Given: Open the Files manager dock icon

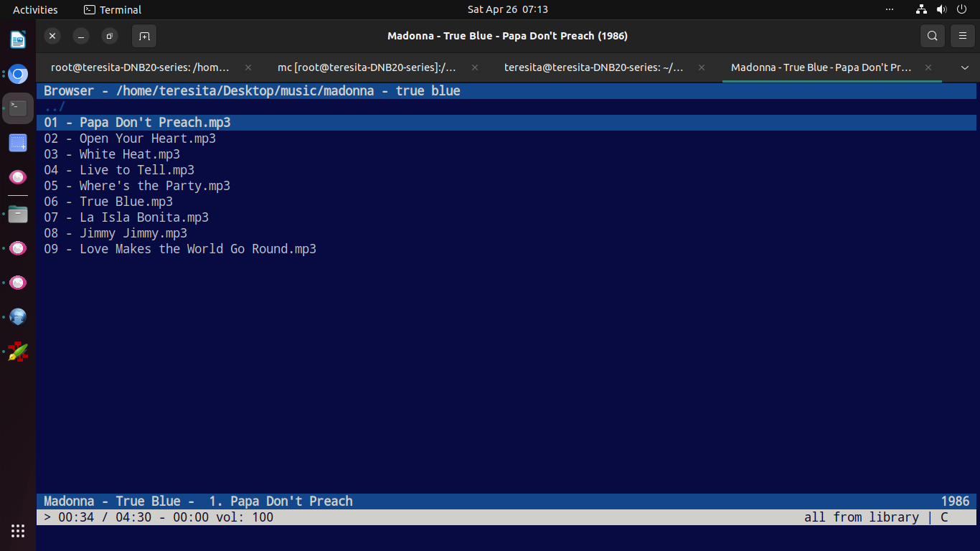Looking at the screenshot, I should (18, 213).
